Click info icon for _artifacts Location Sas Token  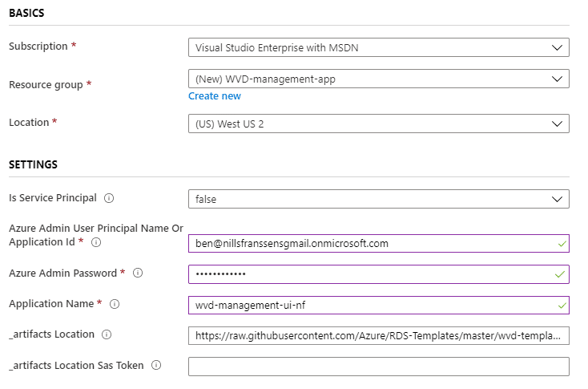pyautogui.click(x=156, y=366)
